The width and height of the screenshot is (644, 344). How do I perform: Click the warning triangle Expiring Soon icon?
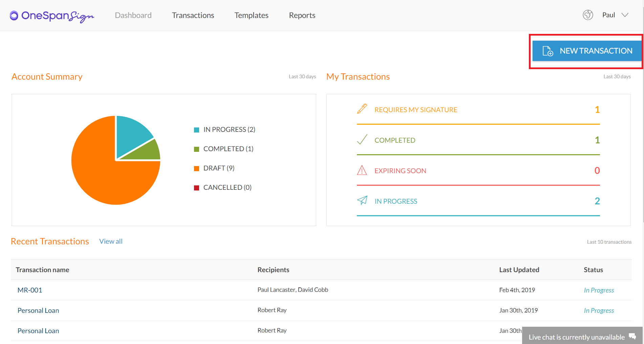(362, 170)
